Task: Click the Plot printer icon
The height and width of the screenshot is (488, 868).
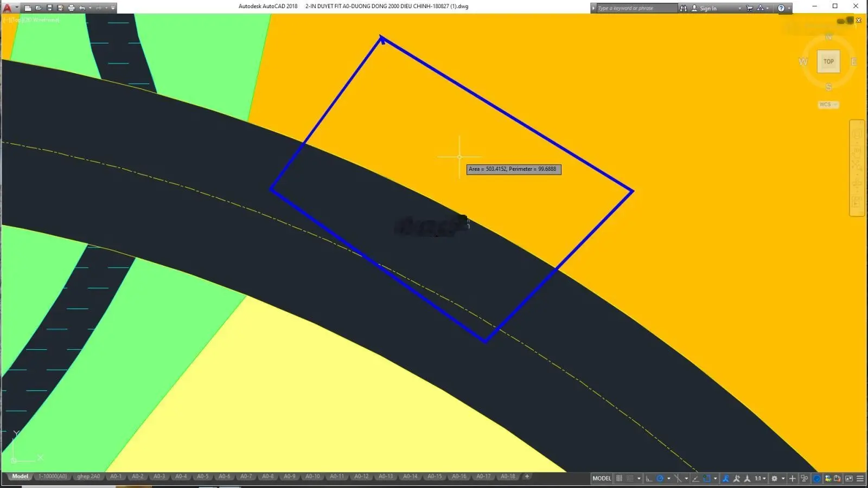Action: pos(71,8)
